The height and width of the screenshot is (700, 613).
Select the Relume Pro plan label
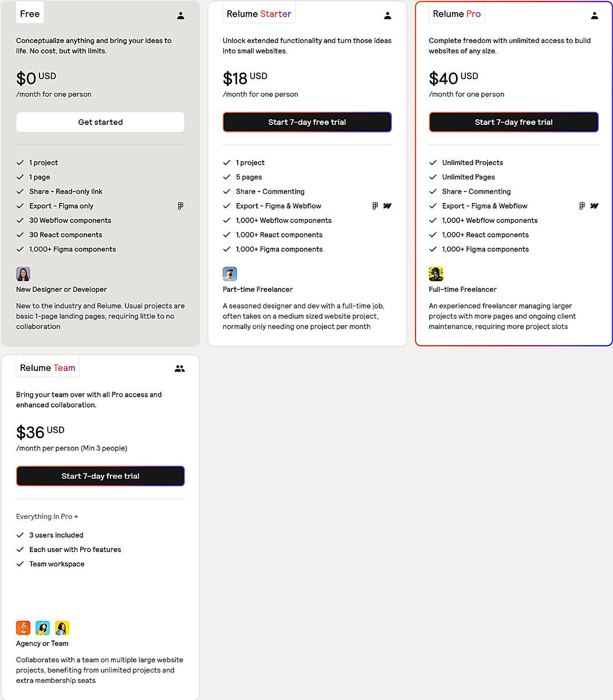tap(457, 14)
